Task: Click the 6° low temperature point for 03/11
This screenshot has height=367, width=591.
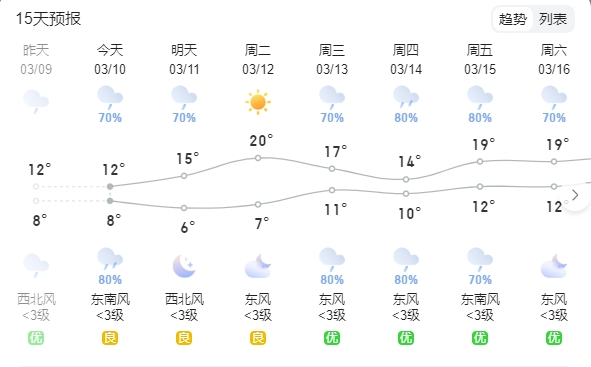Action: pos(184,208)
